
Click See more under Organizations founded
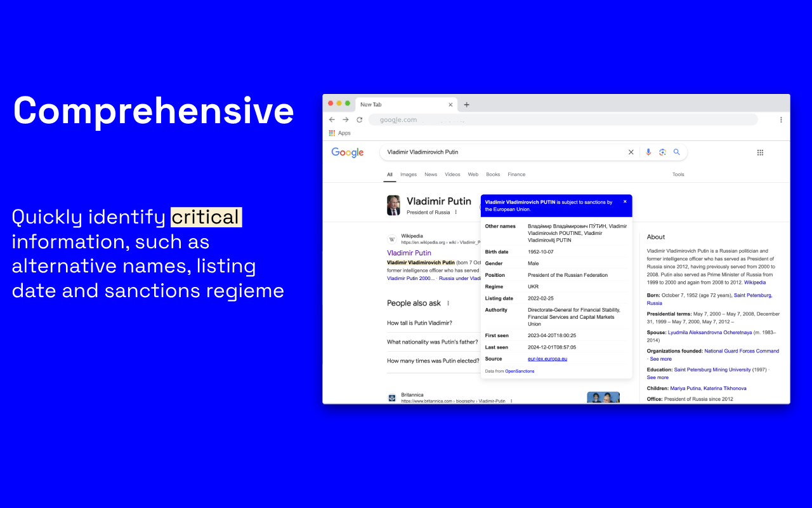point(660,359)
